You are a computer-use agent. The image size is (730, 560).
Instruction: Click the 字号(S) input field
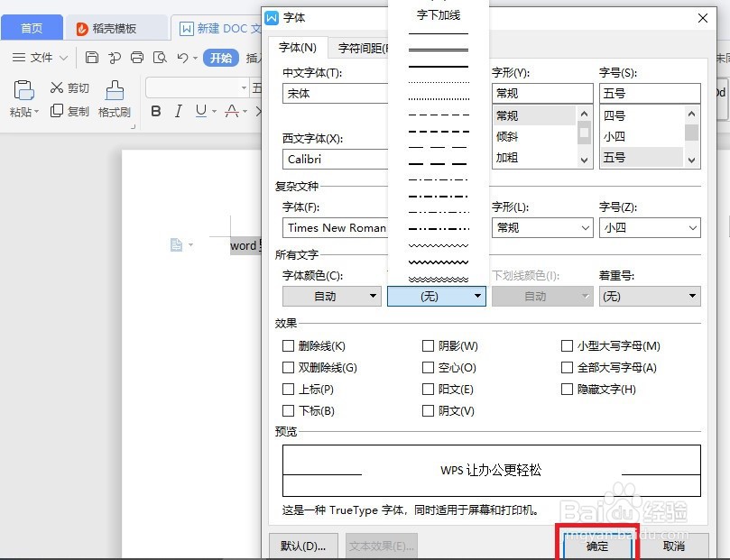pyautogui.click(x=650, y=94)
